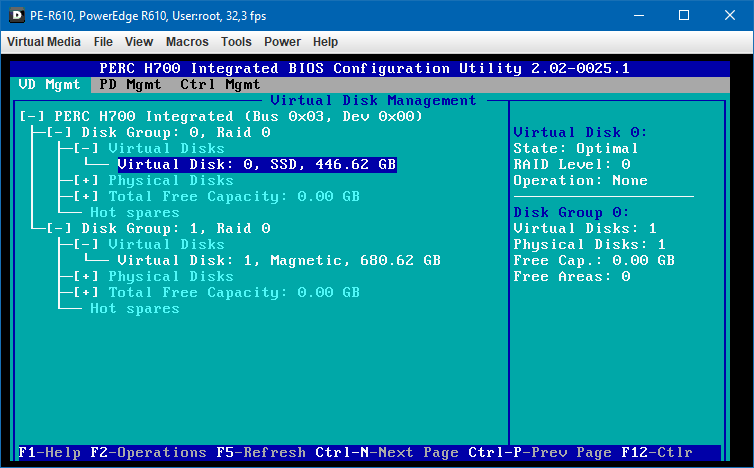The image size is (754, 468).
Task: Select Virtual Disk: 0, SSD, 446.62 GB
Action: [x=257, y=164]
